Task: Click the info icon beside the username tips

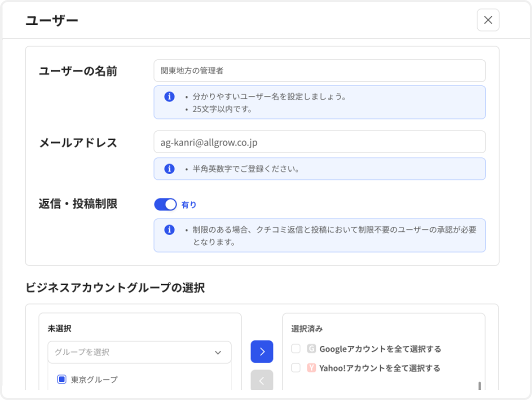Action: click(169, 96)
